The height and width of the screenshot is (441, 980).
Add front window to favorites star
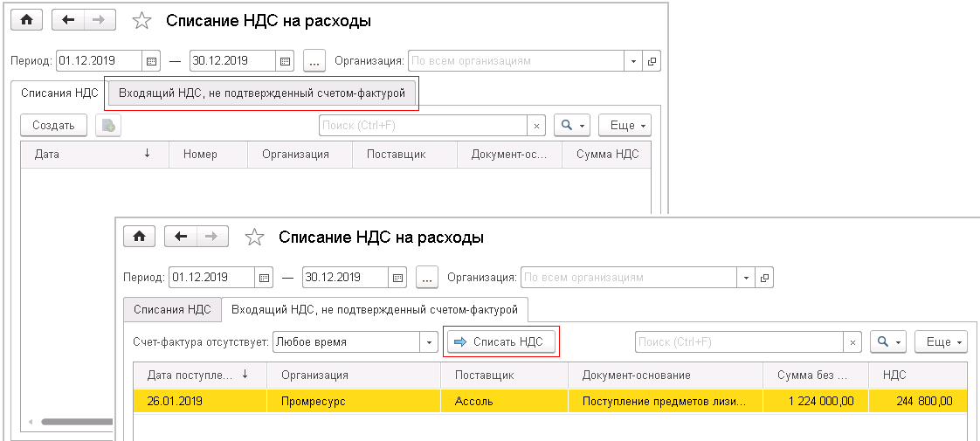tap(254, 238)
